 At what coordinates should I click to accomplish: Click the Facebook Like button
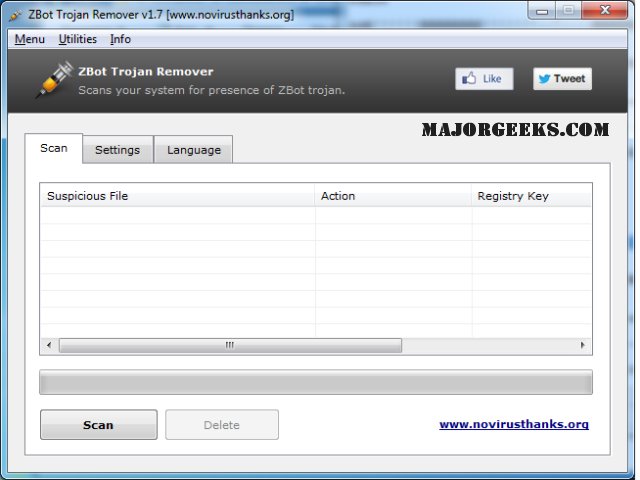pos(484,79)
